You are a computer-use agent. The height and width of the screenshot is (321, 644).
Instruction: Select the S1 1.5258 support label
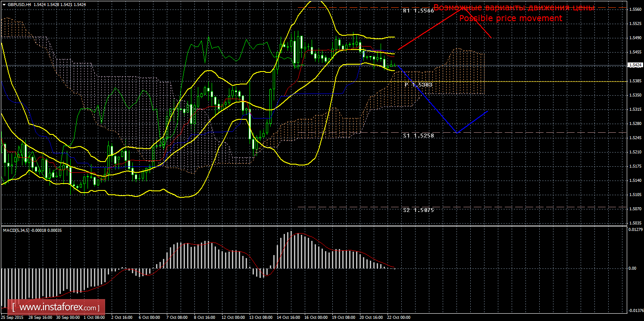(418, 136)
